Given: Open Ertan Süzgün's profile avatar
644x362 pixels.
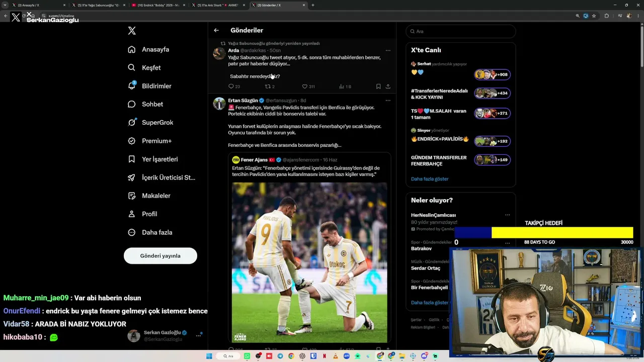Looking at the screenshot, I should click(x=219, y=104).
